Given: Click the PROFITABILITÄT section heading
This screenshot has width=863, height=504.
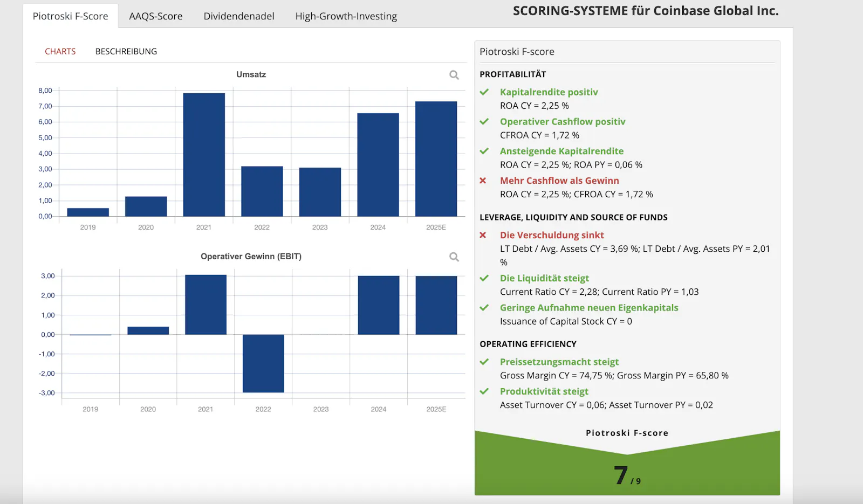Looking at the screenshot, I should (x=513, y=74).
